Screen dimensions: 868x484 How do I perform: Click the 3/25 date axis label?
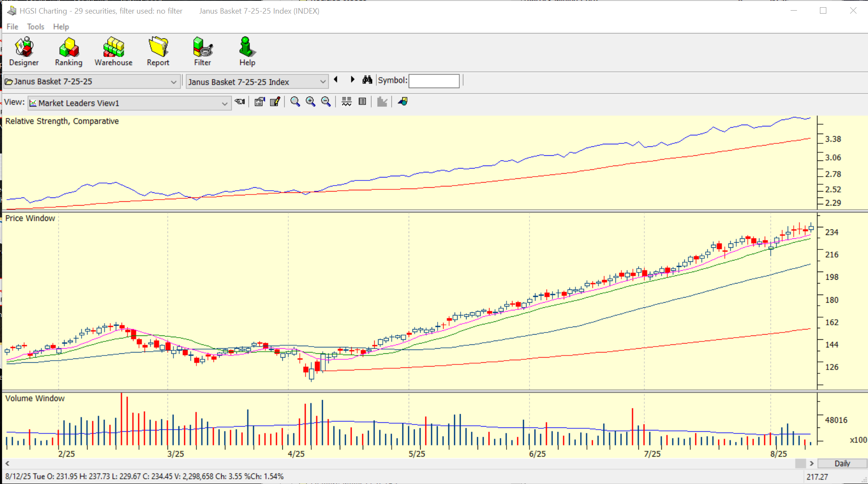click(176, 454)
